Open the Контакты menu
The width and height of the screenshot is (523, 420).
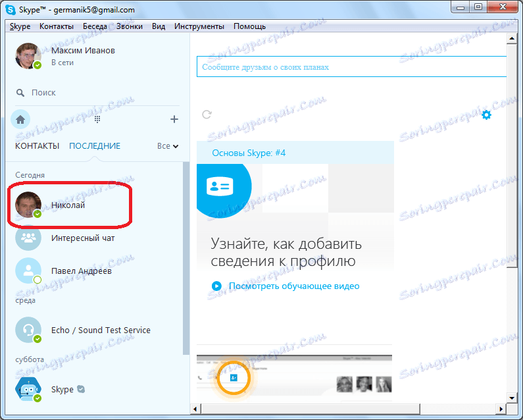click(x=57, y=26)
